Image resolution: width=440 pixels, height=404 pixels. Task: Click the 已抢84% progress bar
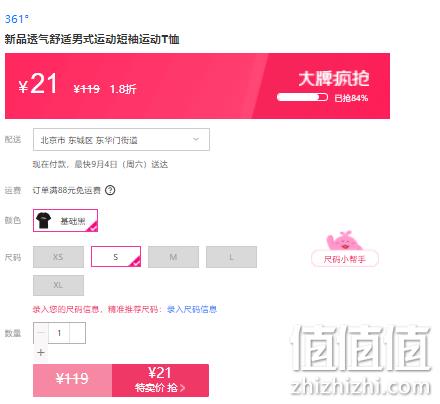(x=302, y=98)
